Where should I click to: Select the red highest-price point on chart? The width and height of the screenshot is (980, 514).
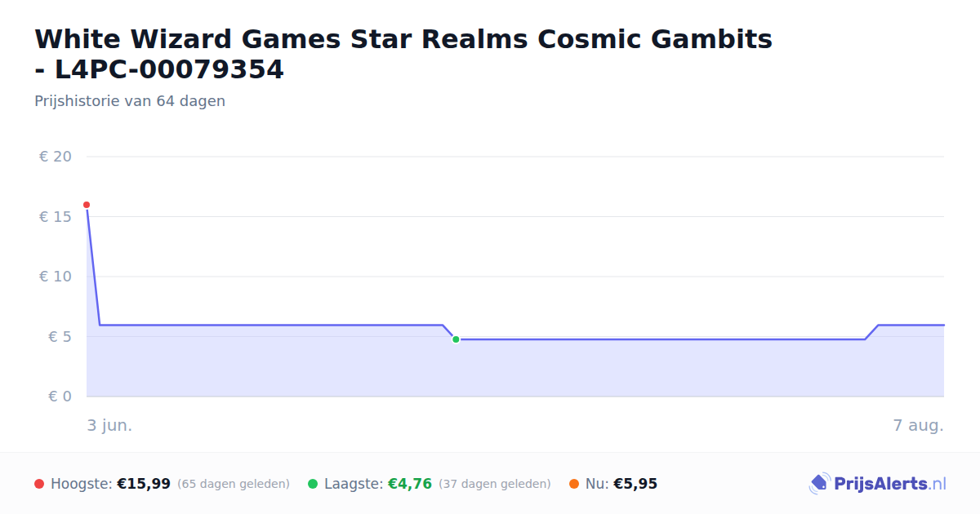87,205
